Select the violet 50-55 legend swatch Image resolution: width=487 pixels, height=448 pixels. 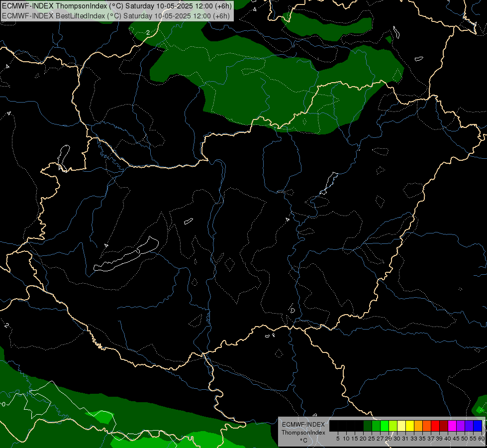click(469, 426)
